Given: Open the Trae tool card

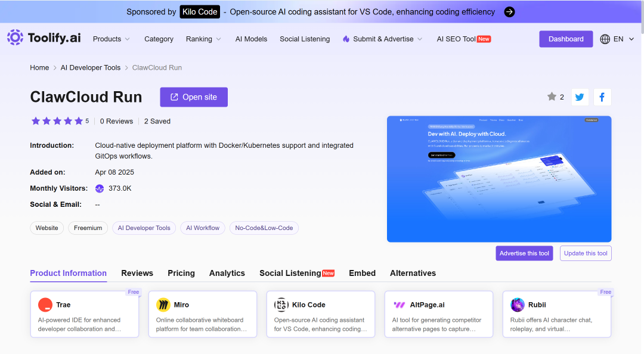Looking at the screenshot, I should (85, 314).
